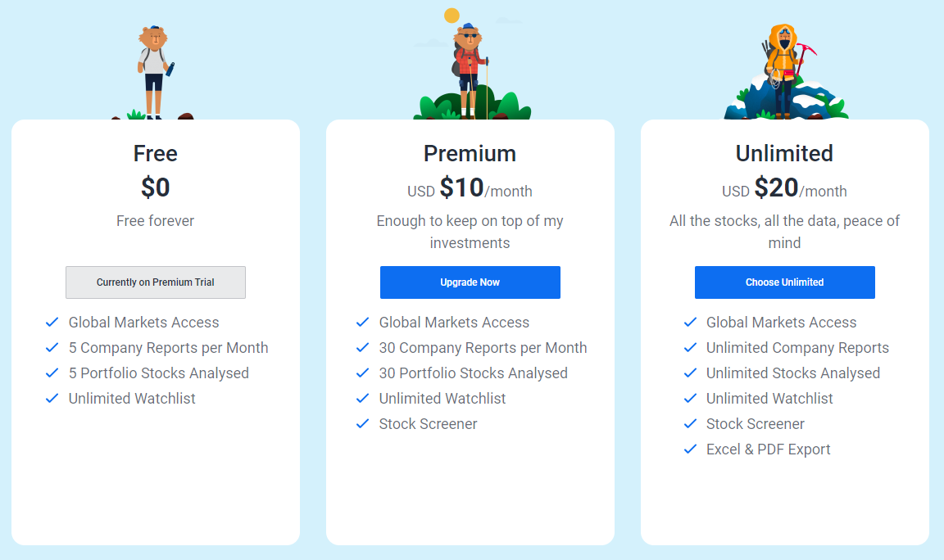Click the checkmark next to 5 Company Reports per Month
The height and width of the screenshot is (560, 944).
point(52,348)
